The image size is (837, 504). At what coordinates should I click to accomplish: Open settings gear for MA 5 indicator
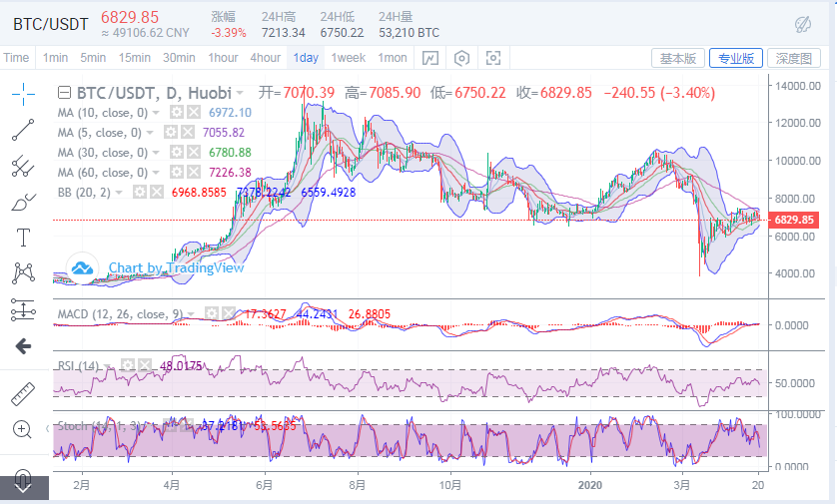point(170,133)
